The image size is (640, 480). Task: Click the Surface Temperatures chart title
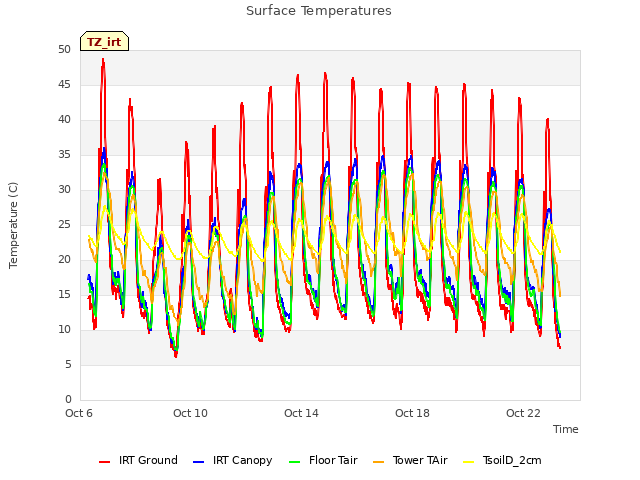(x=319, y=11)
